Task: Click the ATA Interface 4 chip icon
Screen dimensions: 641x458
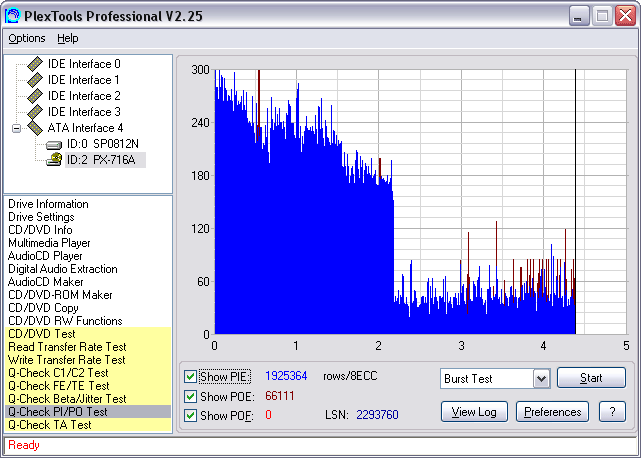Action: [35, 128]
